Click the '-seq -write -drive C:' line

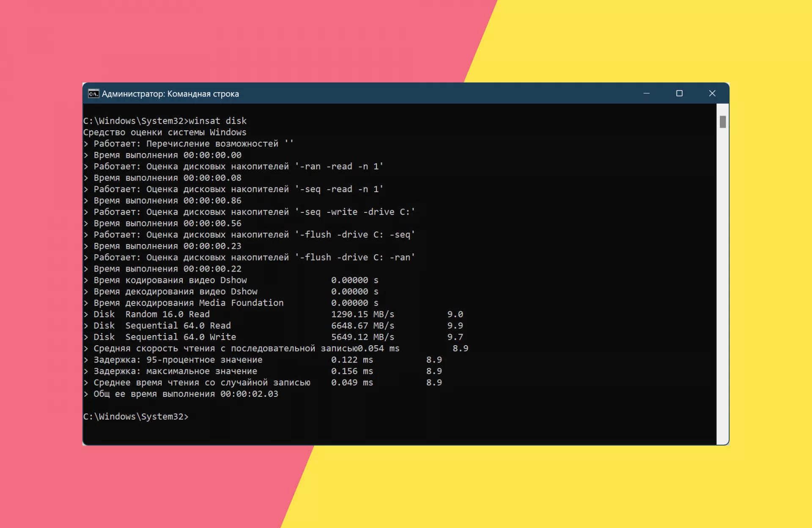[249, 212]
